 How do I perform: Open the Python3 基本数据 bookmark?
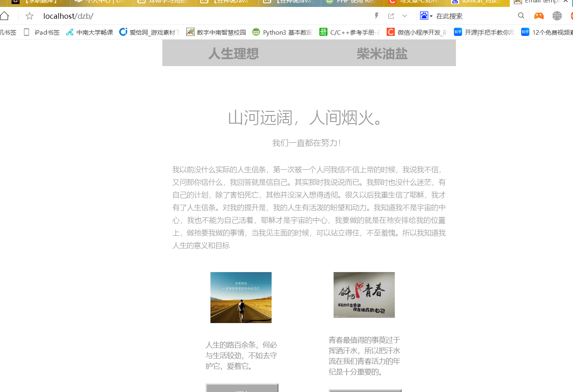point(283,32)
